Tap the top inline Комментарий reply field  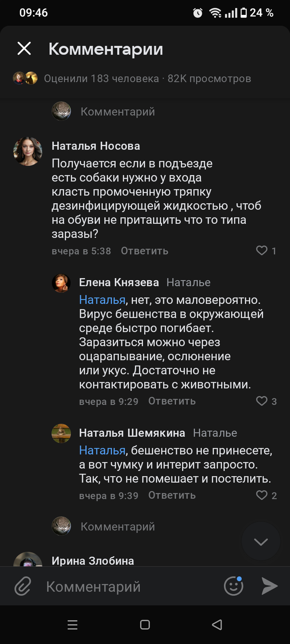tap(118, 111)
